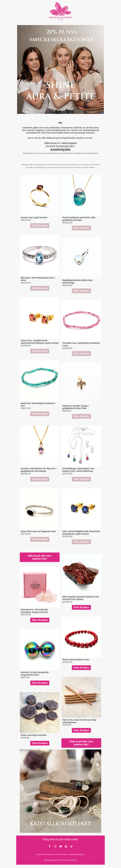Image resolution: width=121 pixels, height=868 pixels.
Task: Open the TikTok social icon
Action: coord(71,846)
